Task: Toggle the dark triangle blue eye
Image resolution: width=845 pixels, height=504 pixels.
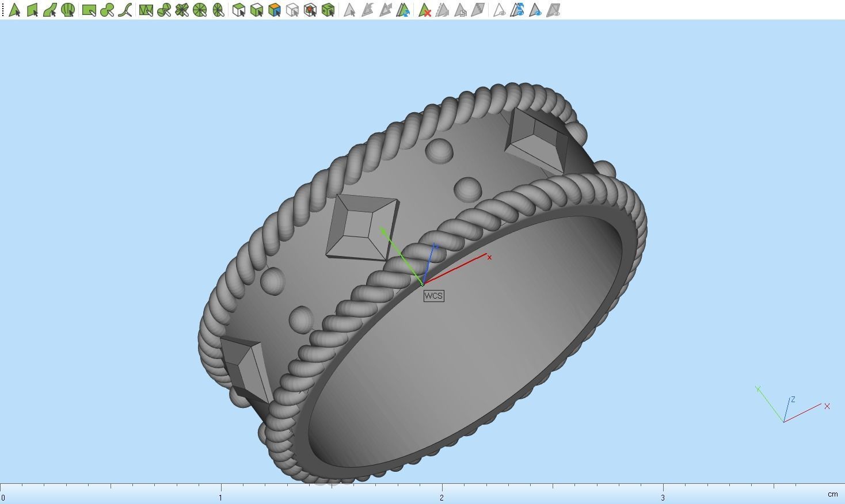Action: tap(535, 10)
